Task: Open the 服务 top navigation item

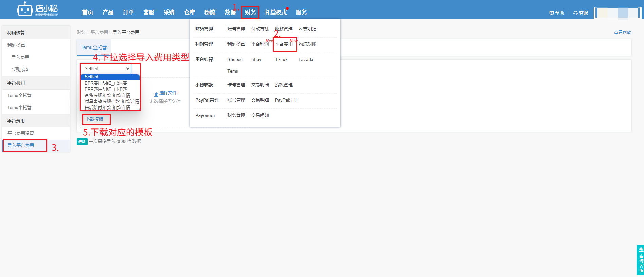Action: pyautogui.click(x=301, y=12)
